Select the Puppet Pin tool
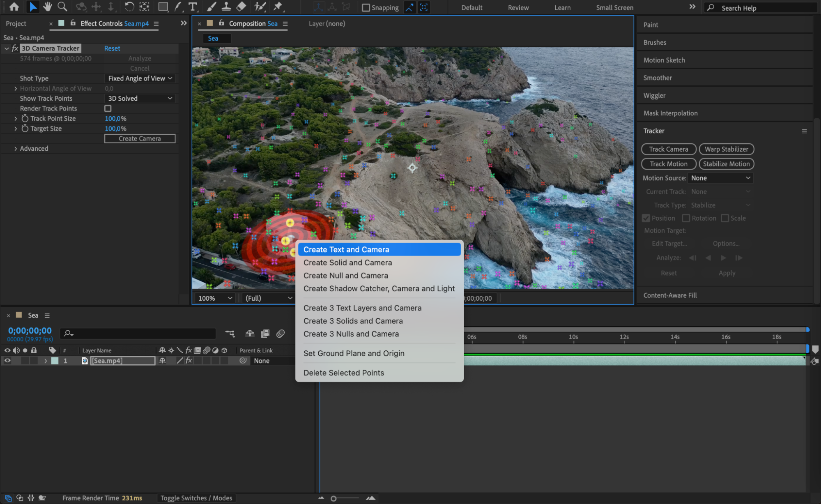821x504 pixels. [x=278, y=7]
